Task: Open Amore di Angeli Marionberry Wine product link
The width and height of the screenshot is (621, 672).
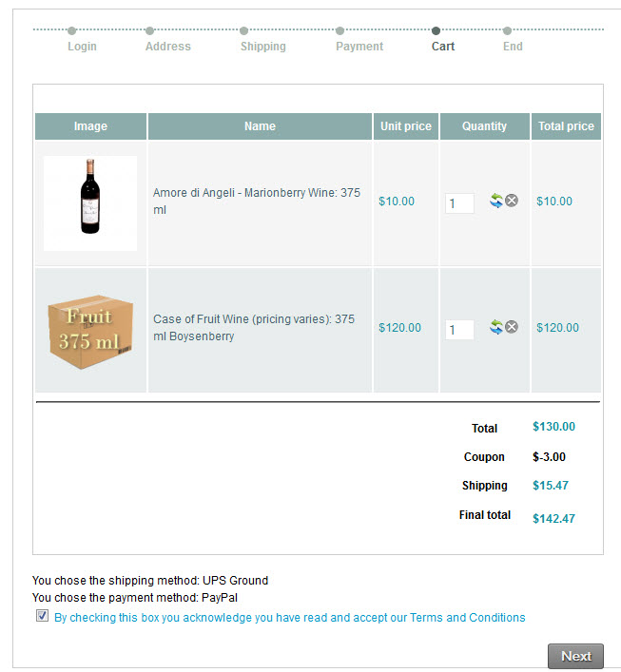Action: pyautogui.click(x=256, y=201)
